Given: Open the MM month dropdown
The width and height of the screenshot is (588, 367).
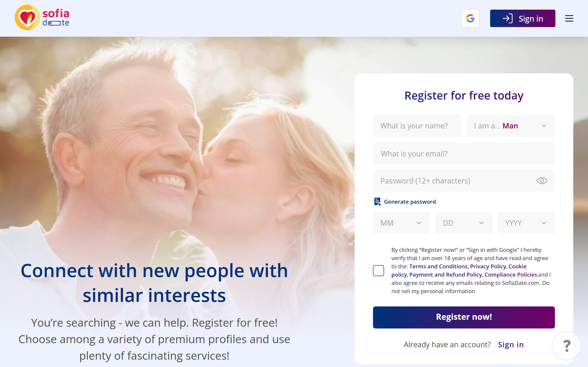Looking at the screenshot, I should [x=401, y=223].
